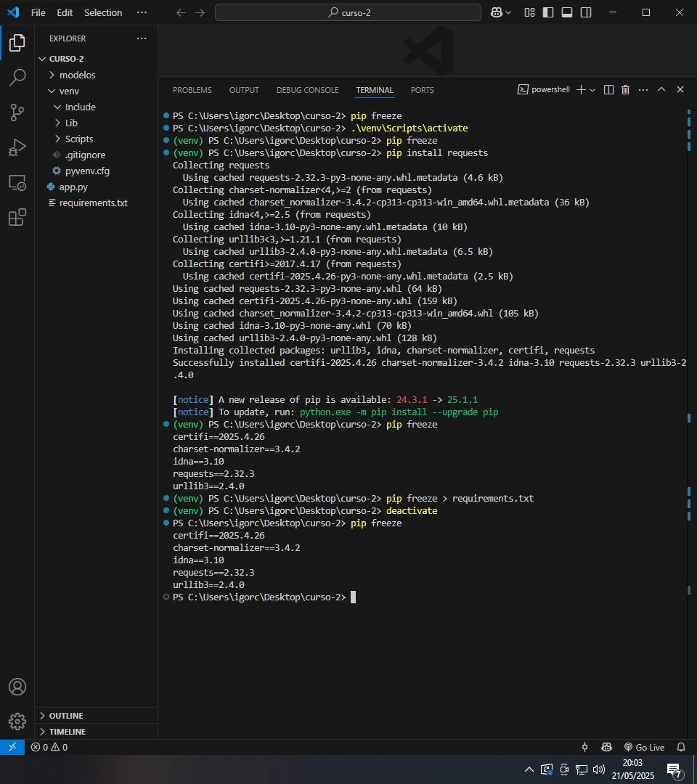Open the Search view in activity bar
The image size is (697, 784).
click(17, 78)
